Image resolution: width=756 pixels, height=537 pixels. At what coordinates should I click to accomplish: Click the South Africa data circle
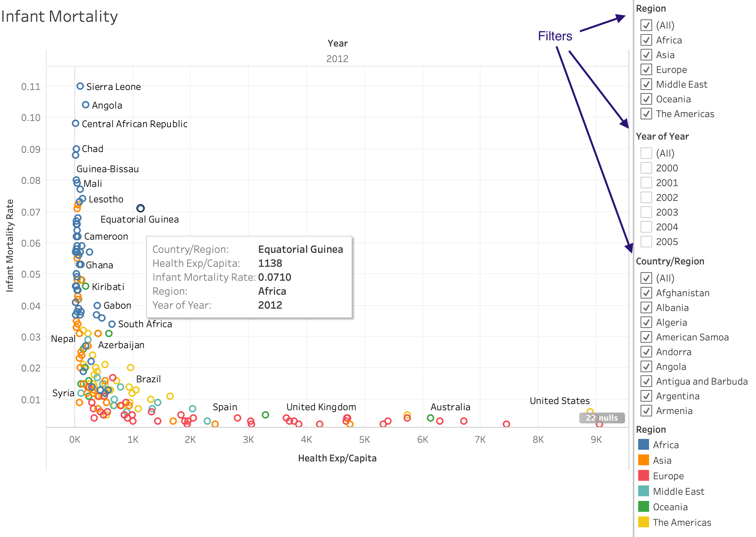112,324
